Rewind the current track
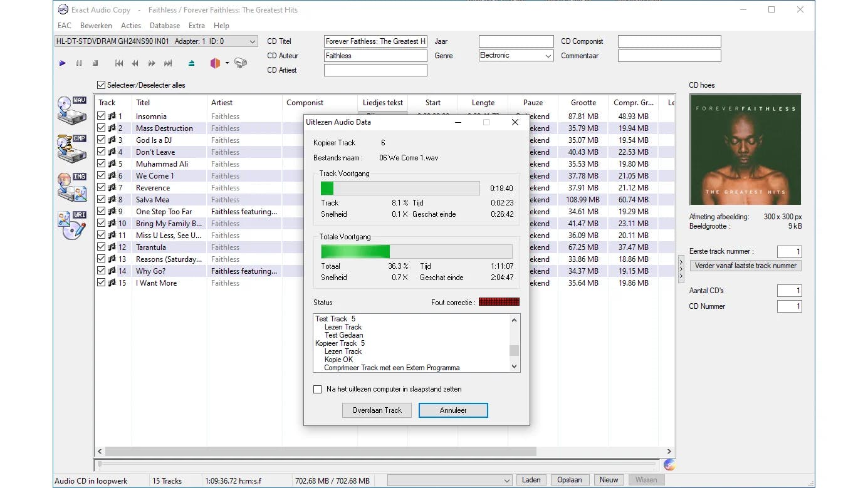This screenshot has height=488, width=868. click(x=135, y=63)
